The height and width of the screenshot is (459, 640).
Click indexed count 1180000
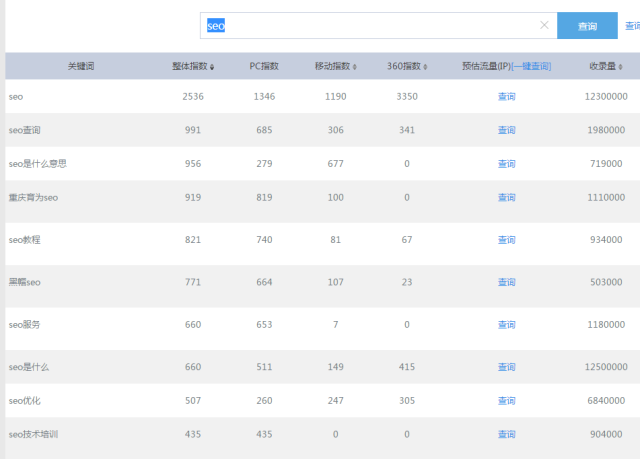click(x=606, y=325)
